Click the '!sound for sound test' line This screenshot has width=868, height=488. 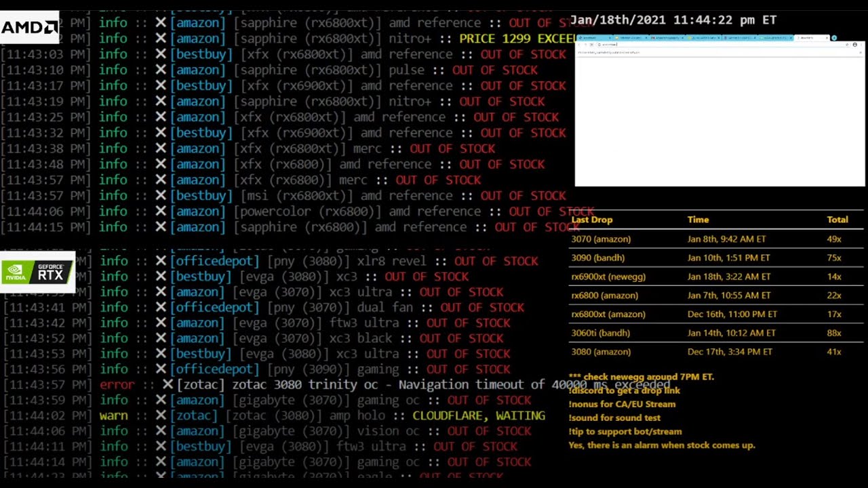[x=615, y=418]
